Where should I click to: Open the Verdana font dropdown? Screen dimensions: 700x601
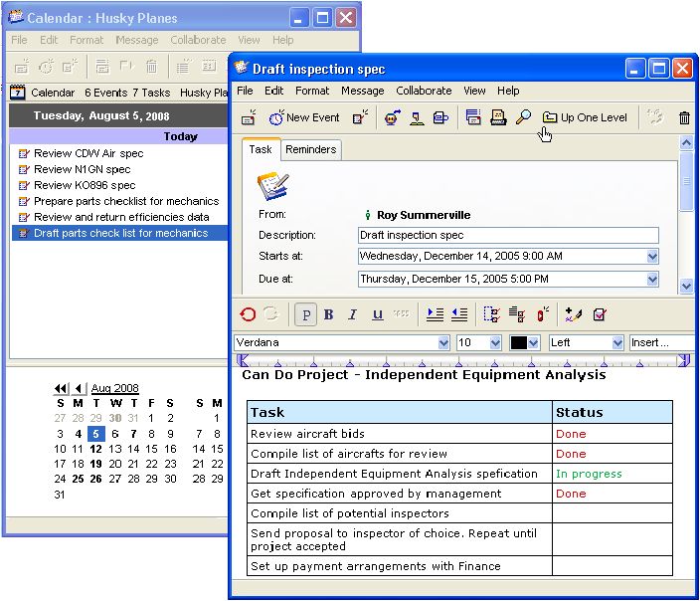[443, 342]
